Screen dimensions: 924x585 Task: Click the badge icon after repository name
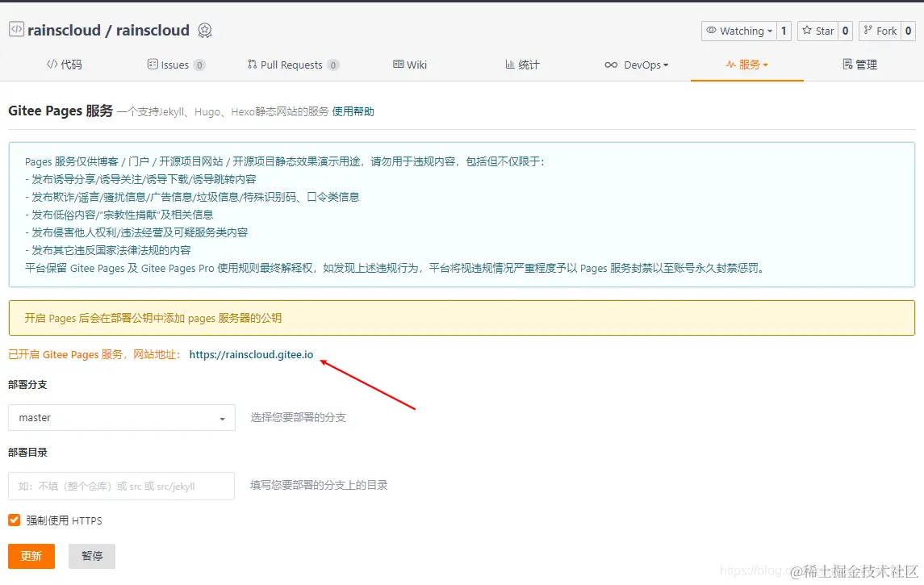204,30
